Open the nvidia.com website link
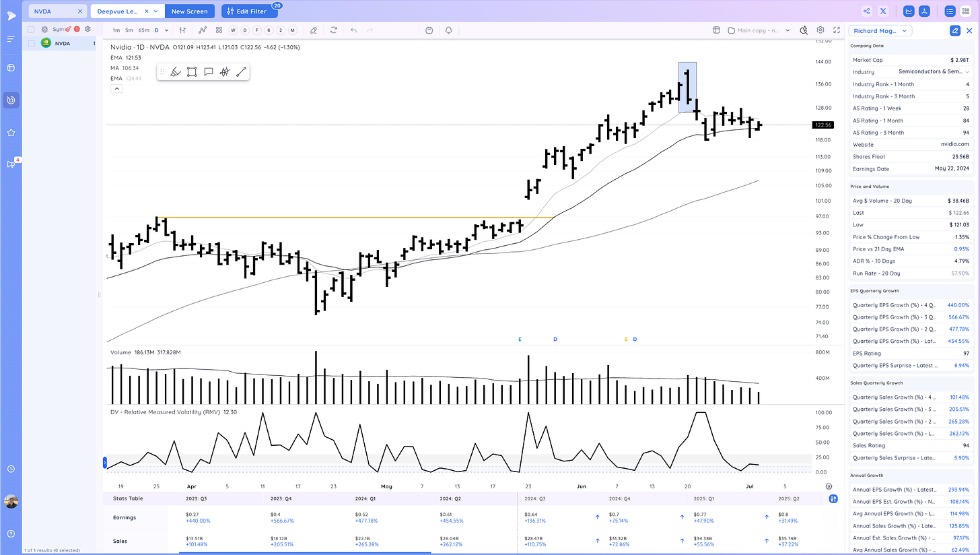 956,144
